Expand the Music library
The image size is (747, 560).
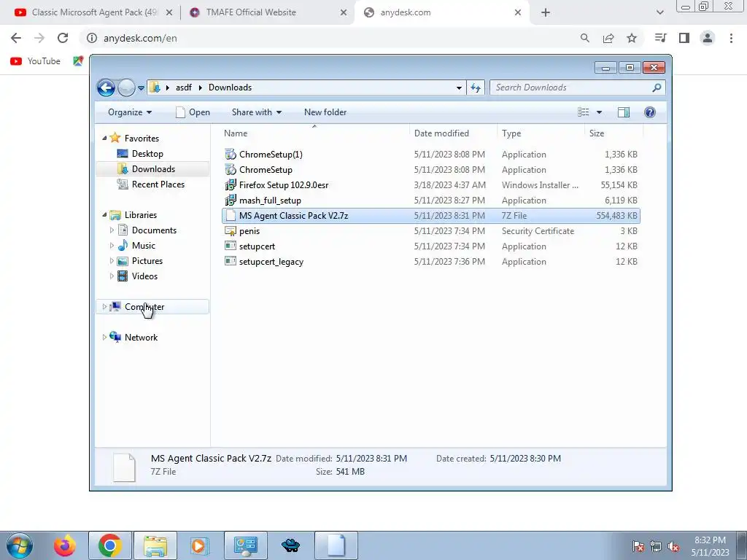pos(112,245)
